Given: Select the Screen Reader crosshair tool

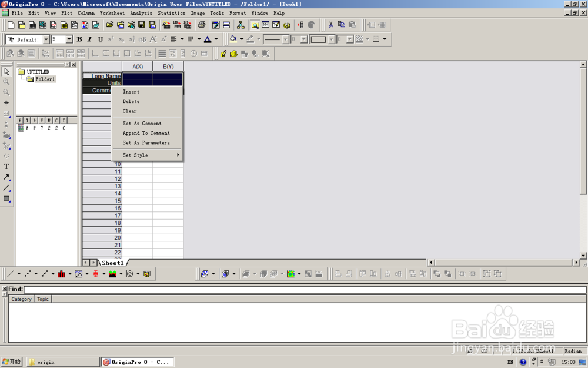Looking at the screenshot, I should [6, 103].
